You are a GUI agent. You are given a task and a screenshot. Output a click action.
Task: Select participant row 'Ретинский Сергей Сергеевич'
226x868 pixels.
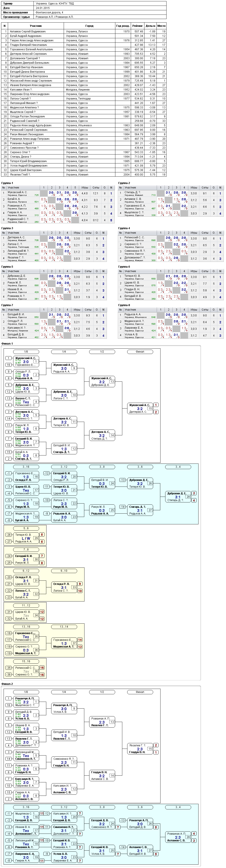84,130
